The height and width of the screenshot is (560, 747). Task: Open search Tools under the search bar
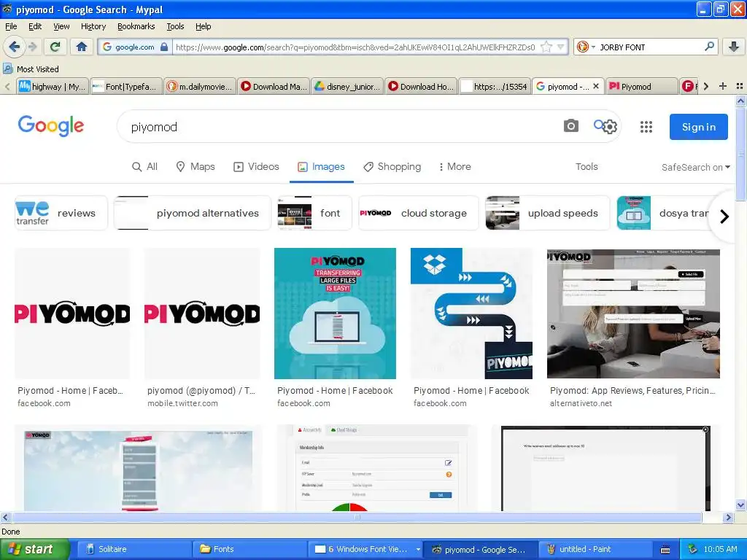587,167
